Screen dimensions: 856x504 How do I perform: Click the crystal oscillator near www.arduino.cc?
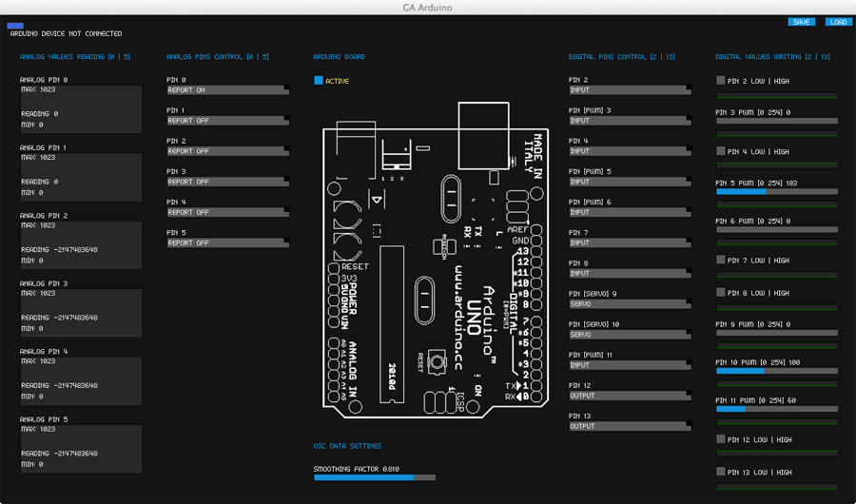(425, 300)
